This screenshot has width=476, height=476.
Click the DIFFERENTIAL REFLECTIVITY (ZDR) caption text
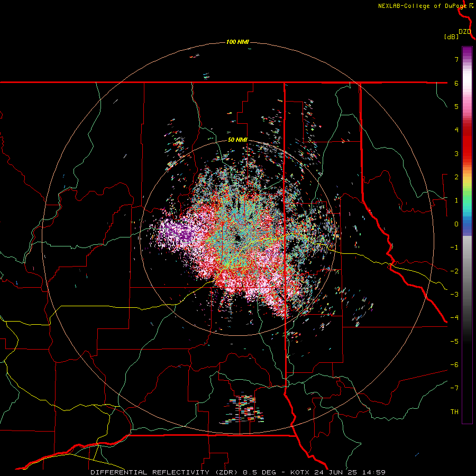[166, 472]
